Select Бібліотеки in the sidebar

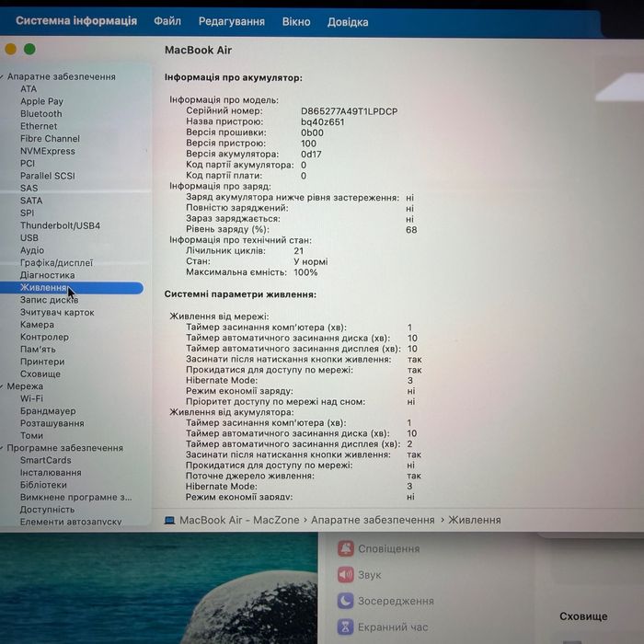point(43,485)
